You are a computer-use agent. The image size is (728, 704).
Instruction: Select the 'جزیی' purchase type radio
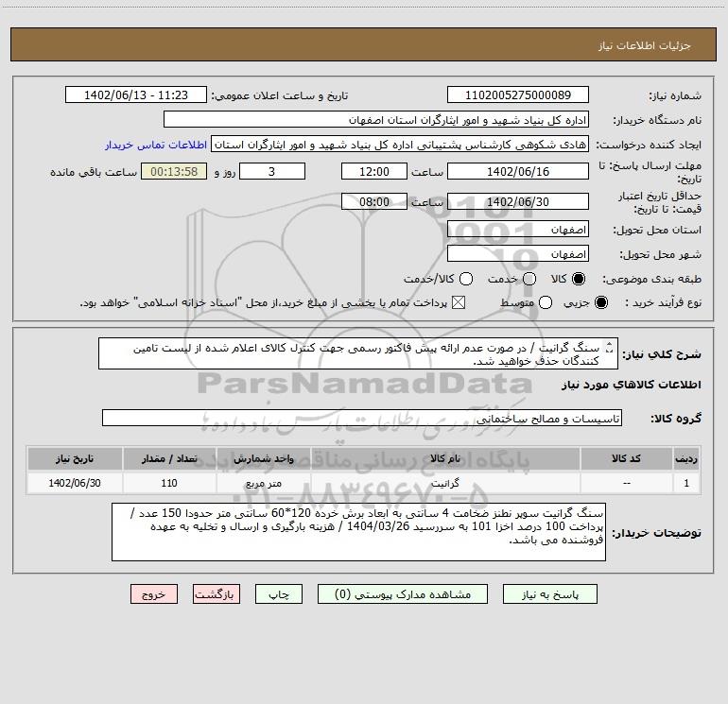coord(601,303)
